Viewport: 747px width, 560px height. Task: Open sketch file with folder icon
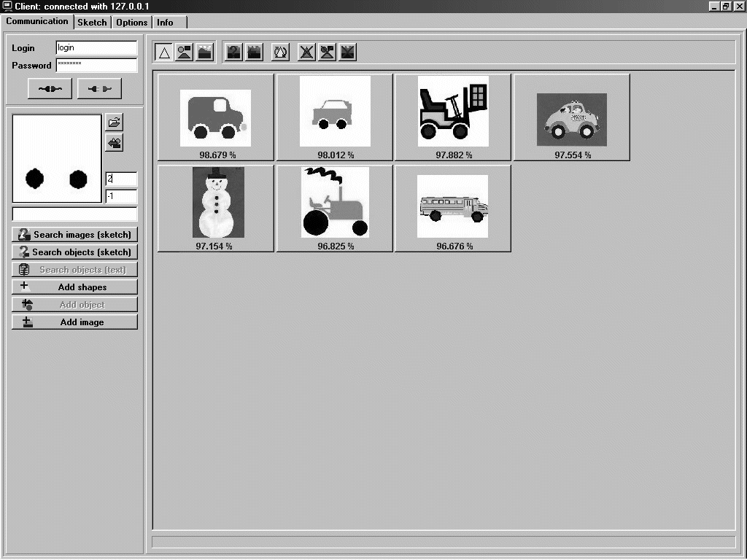[x=115, y=122]
